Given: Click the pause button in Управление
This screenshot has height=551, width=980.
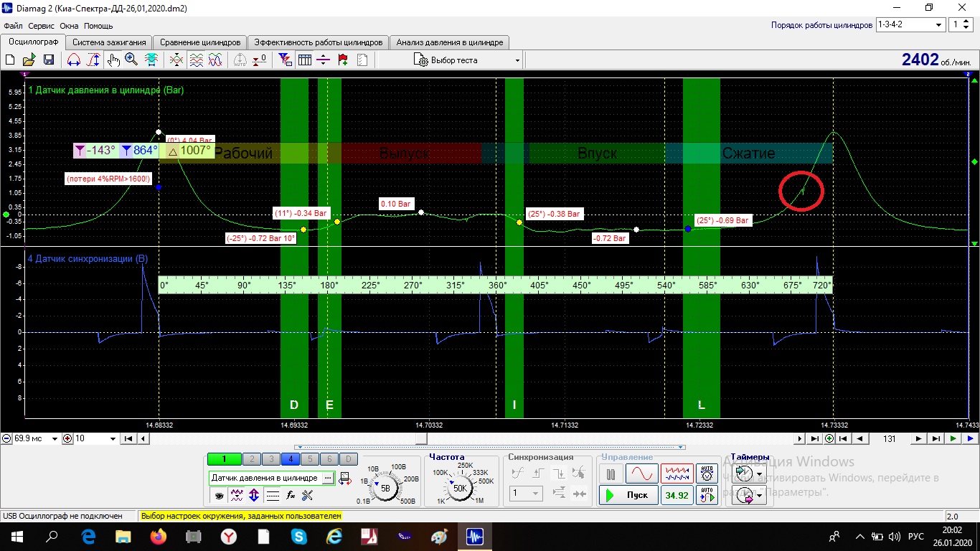Looking at the screenshot, I should (x=611, y=474).
